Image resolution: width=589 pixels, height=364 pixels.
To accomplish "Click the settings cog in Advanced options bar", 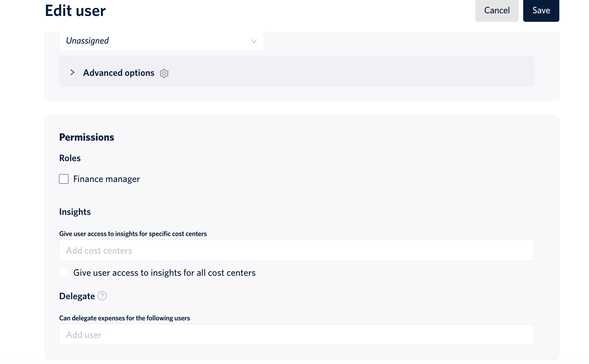I will [x=164, y=73].
